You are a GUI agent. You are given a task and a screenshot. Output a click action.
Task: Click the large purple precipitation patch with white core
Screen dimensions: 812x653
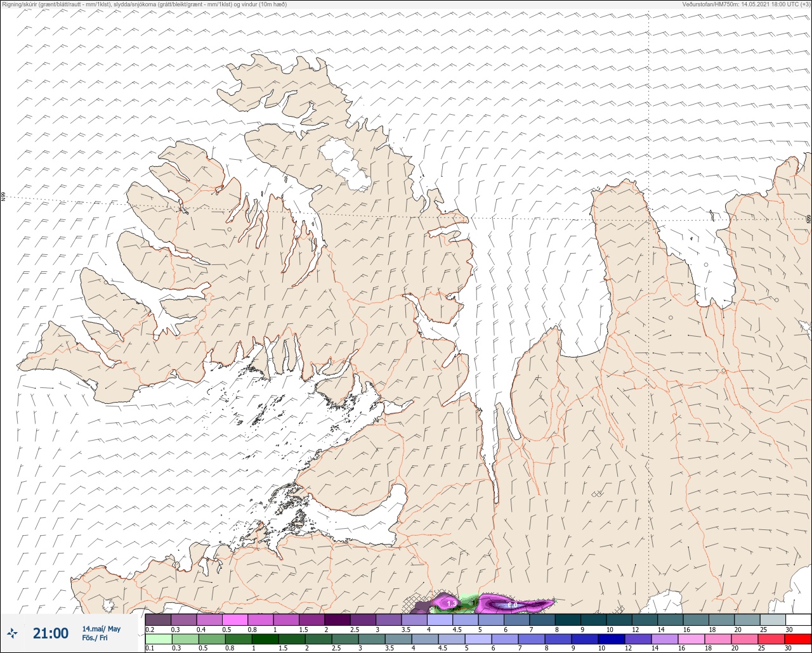coord(514,604)
